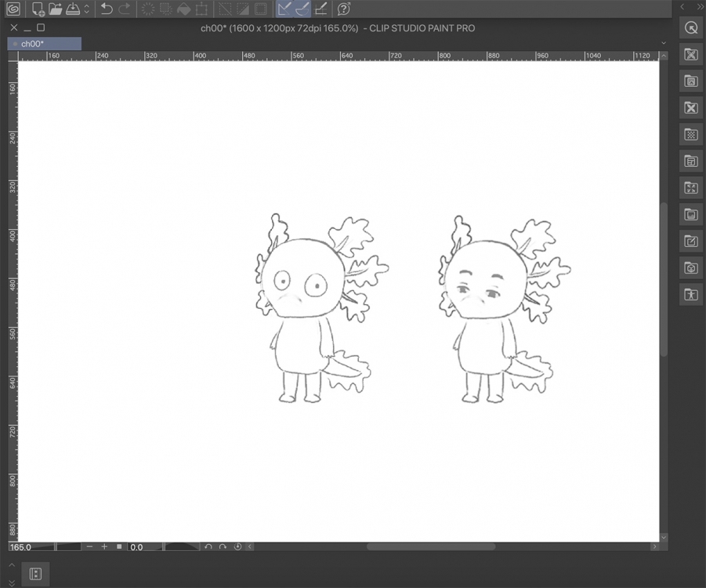Click the Invert selected area icon
Viewport: 706px width, 588px height.
tap(243, 9)
